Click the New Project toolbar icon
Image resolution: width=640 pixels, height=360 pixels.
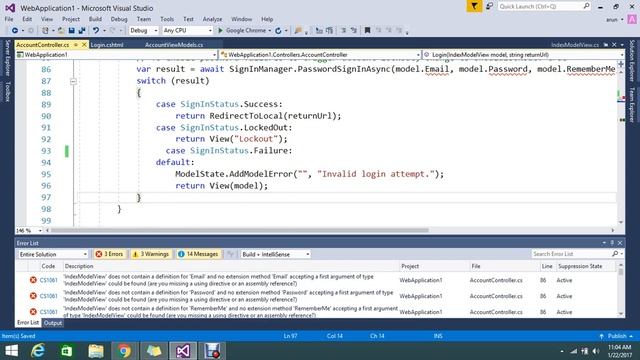[45, 31]
